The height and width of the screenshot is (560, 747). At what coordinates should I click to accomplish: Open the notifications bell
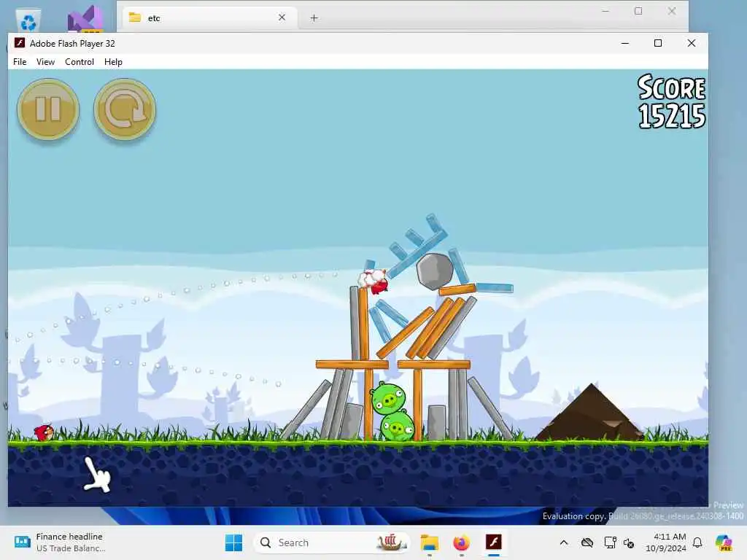tap(697, 542)
